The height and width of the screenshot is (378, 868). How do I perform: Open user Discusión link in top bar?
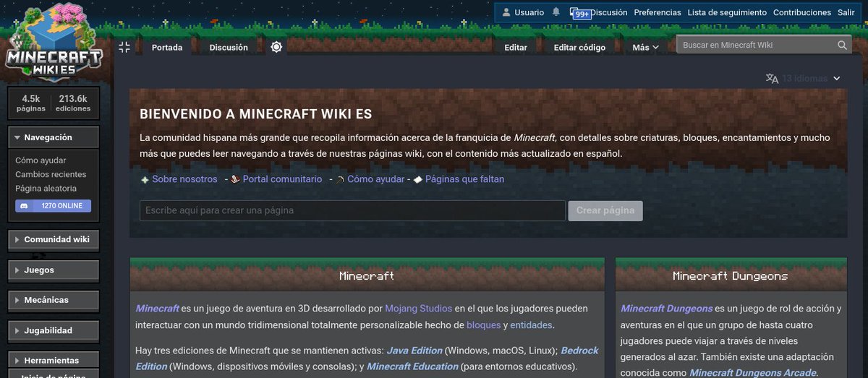610,12
